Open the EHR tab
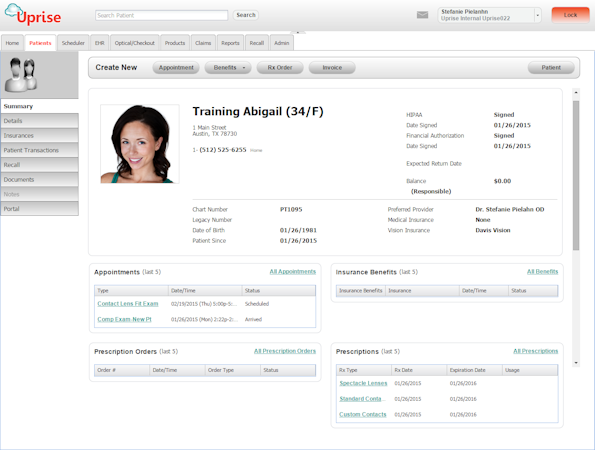This screenshot has width=595, height=450. coord(100,43)
